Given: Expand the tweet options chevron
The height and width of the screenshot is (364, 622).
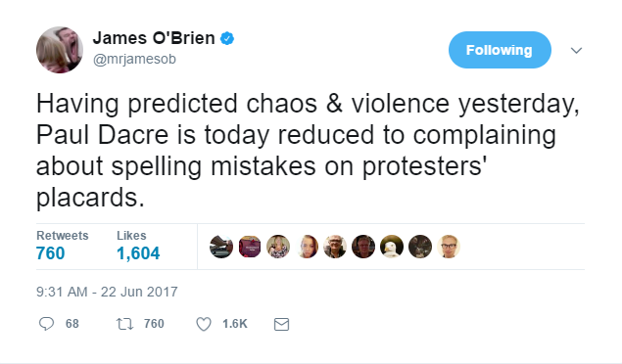Looking at the screenshot, I should click(x=576, y=50).
